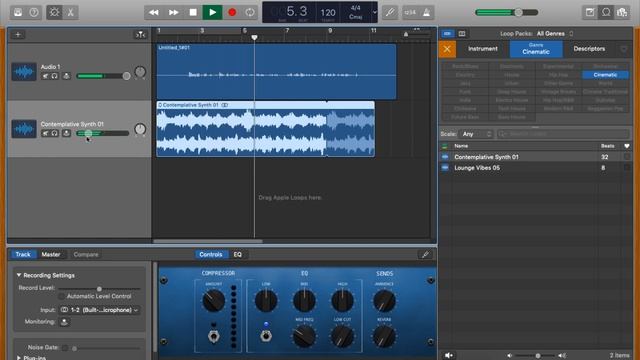The width and height of the screenshot is (640, 360).
Task: Click the playhead marker in the ruler
Action: 254,38
